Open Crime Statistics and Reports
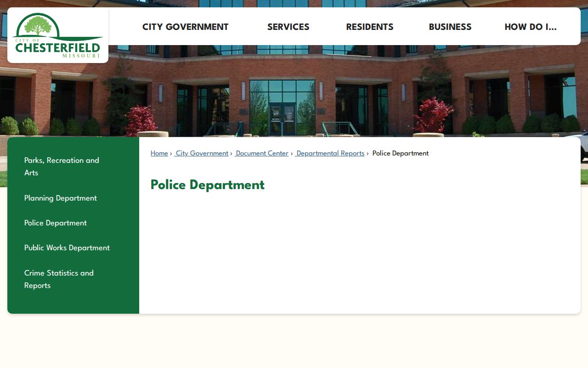Screen dimensions: 588x368 [59, 279]
